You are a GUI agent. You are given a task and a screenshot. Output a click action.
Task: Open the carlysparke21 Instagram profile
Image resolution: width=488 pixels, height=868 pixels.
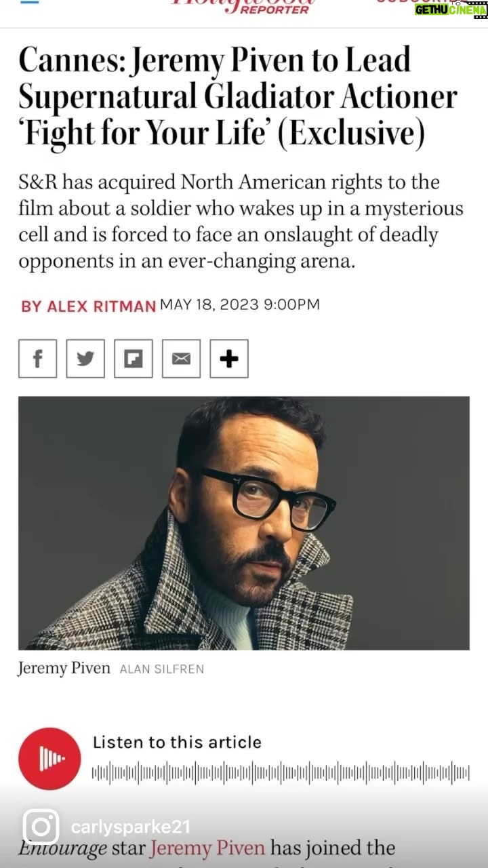tap(130, 827)
